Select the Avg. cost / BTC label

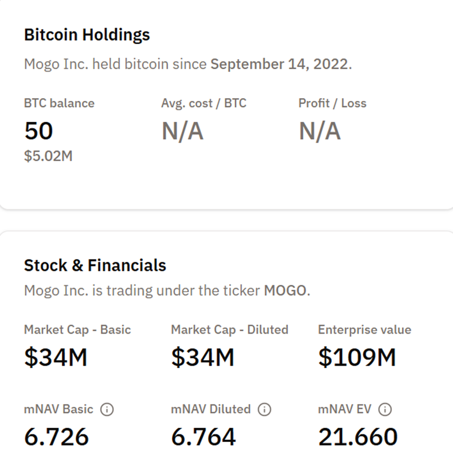[x=204, y=103]
